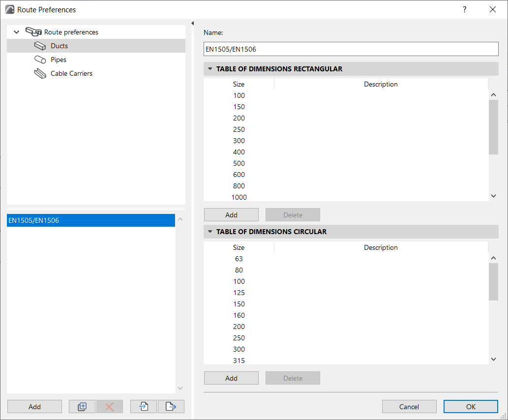Close the Route Preferences dialog

click(x=493, y=9)
